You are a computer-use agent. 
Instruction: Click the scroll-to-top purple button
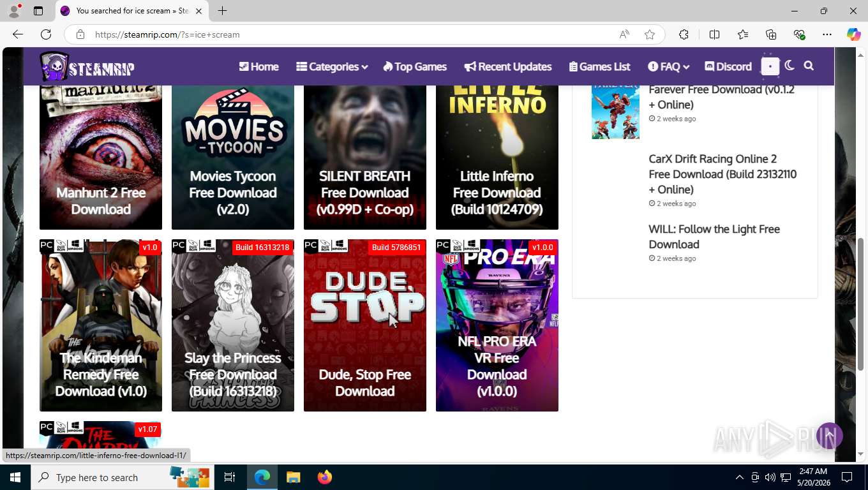[x=829, y=436]
